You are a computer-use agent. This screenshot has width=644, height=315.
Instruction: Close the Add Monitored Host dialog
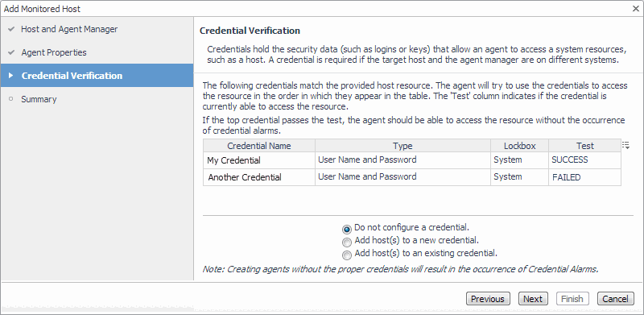(635, 9)
